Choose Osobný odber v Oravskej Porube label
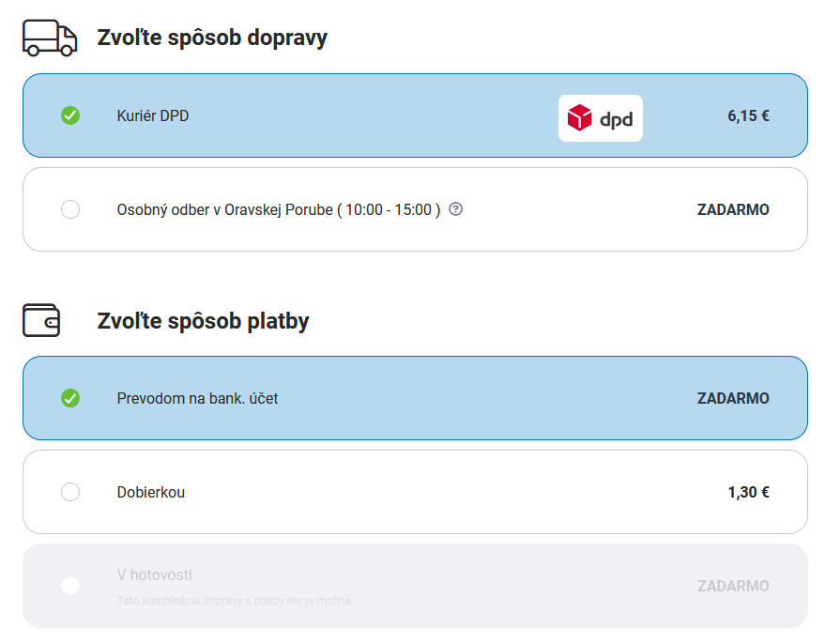 279,210
